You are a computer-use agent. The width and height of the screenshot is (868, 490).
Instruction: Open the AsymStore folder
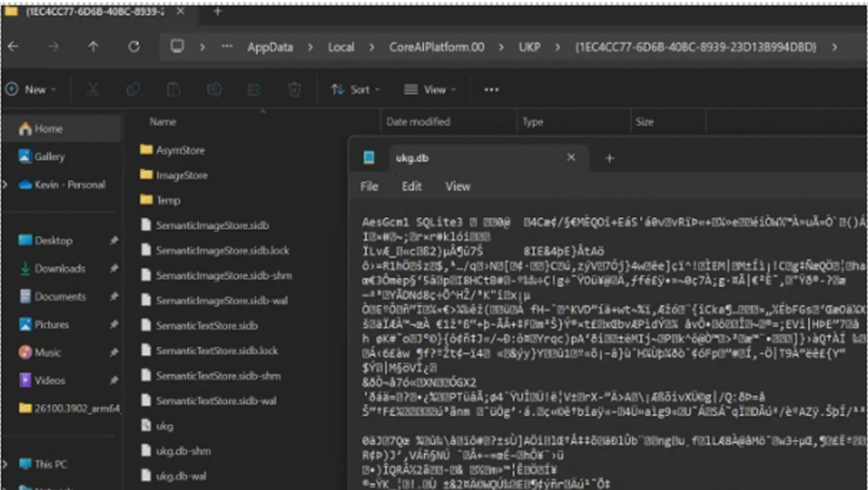[x=180, y=150]
